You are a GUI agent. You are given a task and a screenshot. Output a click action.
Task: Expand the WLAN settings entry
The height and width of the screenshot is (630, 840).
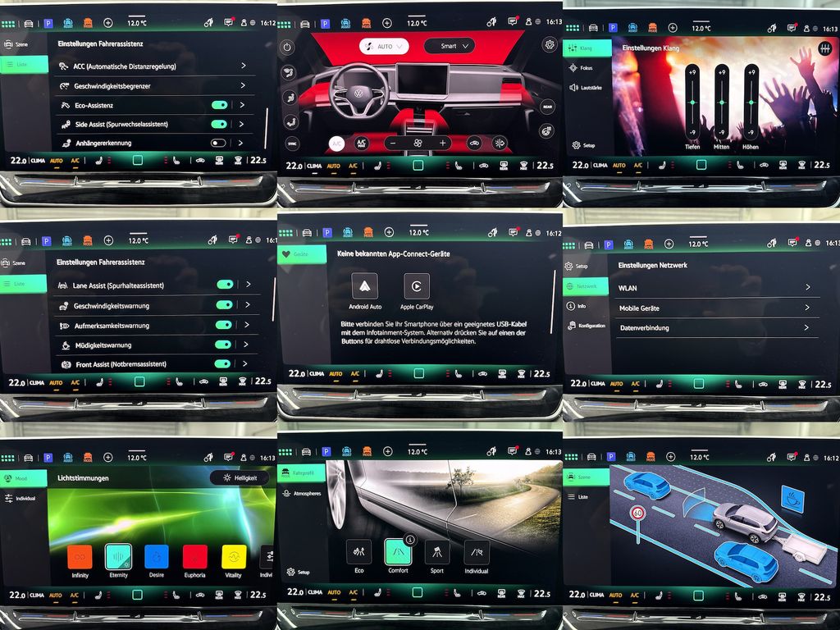[807, 288]
